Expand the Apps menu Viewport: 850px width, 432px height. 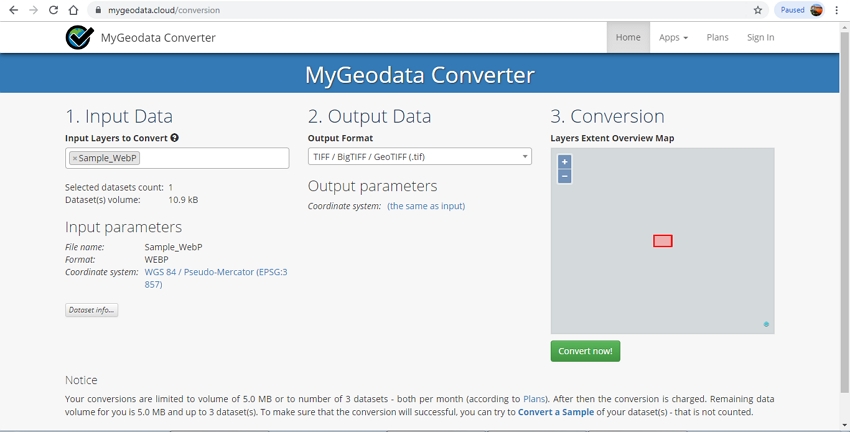click(673, 37)
